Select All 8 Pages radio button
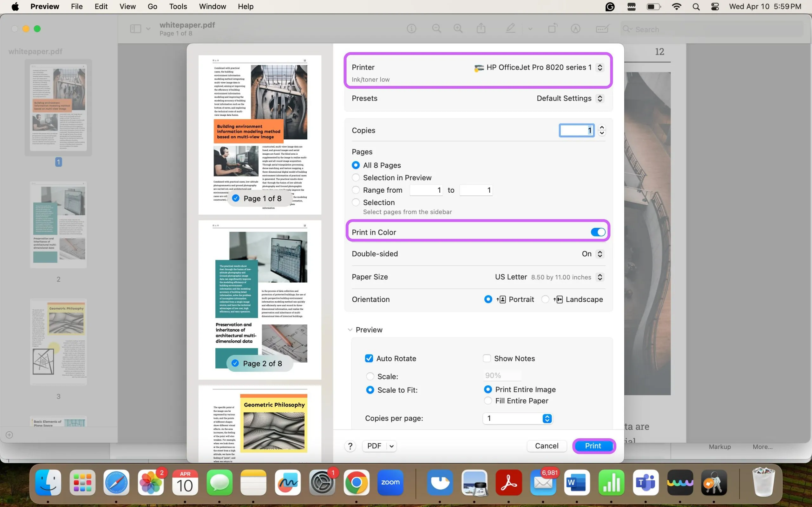The width and height of the screenshot is (812, 507). click(x=356, y=165)
